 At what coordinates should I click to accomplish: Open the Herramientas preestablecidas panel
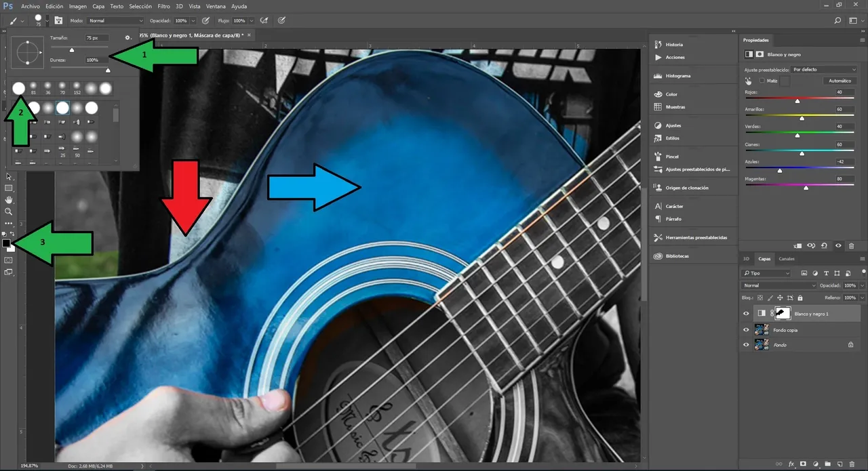[x=690, y=238]
